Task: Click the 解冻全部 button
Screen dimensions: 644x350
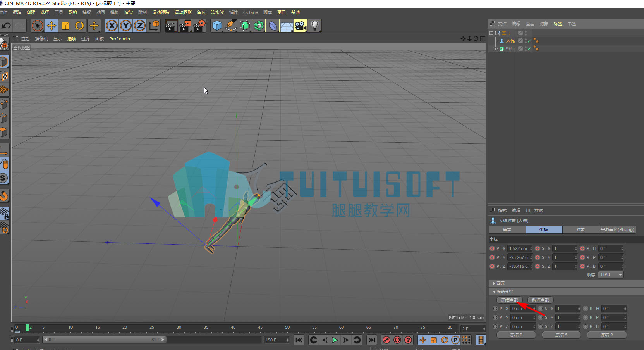Action: click(541, 300)
